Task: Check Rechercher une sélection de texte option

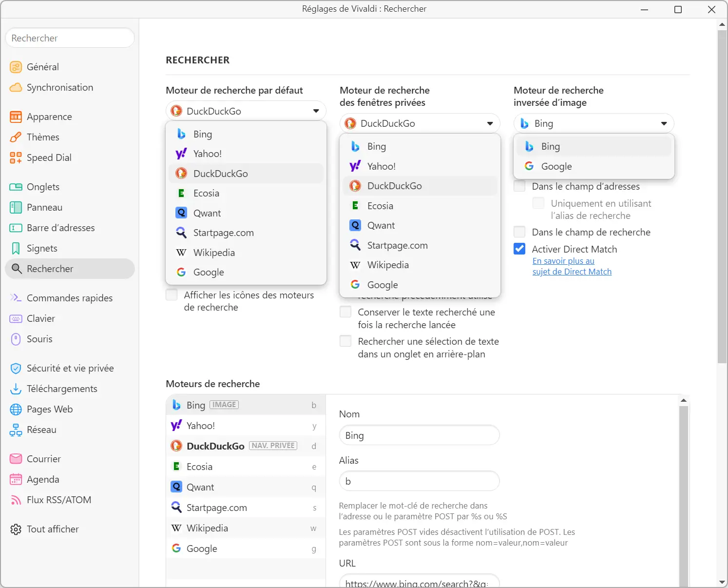Action: point(345,341)
